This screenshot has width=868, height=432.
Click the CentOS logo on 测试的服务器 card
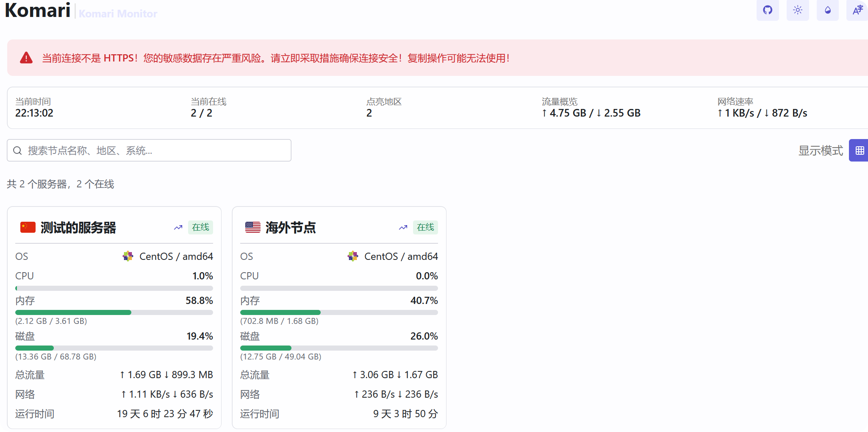pos(128,256)
